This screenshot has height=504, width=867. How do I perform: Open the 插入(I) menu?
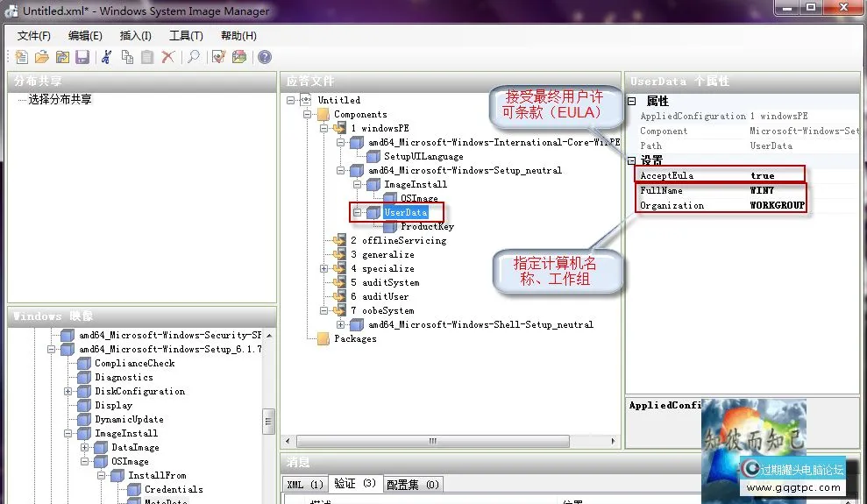tap(136, 36)
